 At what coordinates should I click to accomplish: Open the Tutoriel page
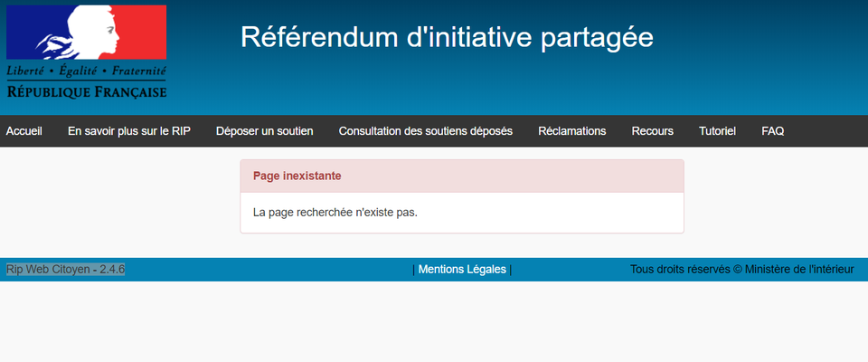(x=718, y=131)
